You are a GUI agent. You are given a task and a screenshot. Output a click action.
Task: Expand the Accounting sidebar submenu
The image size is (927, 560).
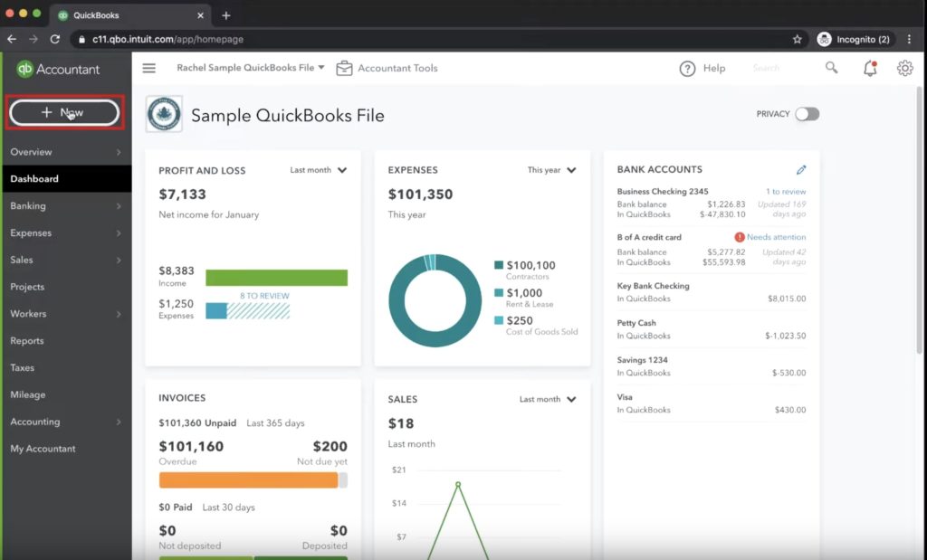point(119,422)
